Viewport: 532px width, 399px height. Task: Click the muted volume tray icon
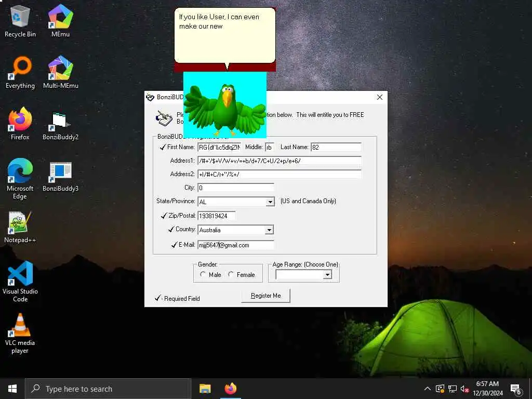464,389
